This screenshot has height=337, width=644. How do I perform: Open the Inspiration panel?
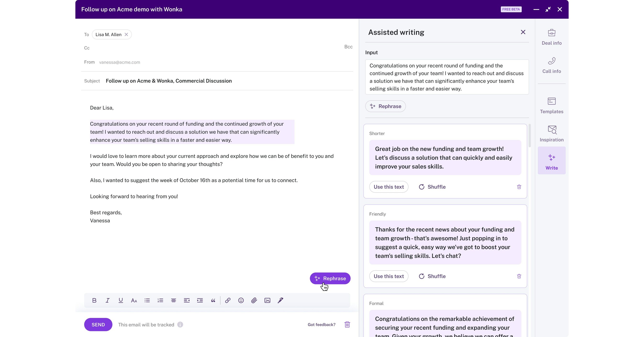(x=552, y=134)
